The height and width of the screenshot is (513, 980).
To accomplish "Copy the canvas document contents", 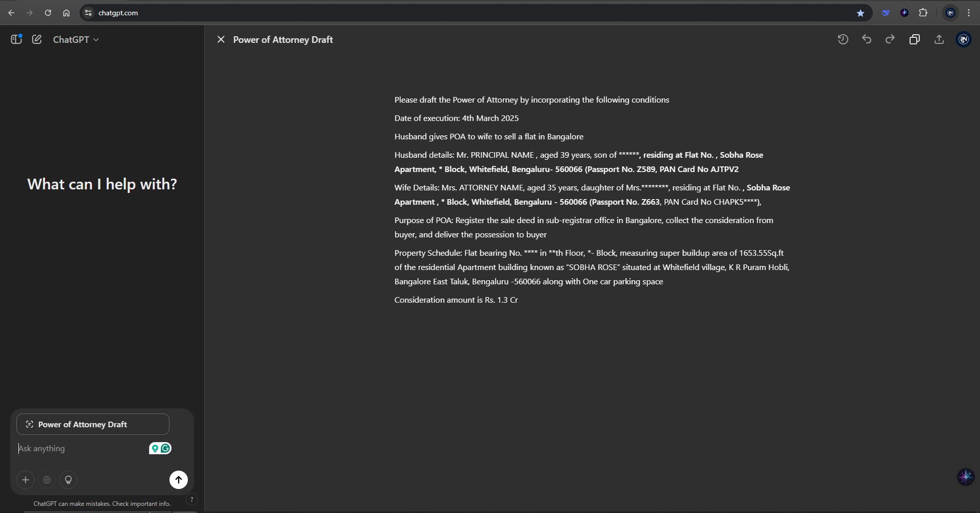I will point(915,39).
